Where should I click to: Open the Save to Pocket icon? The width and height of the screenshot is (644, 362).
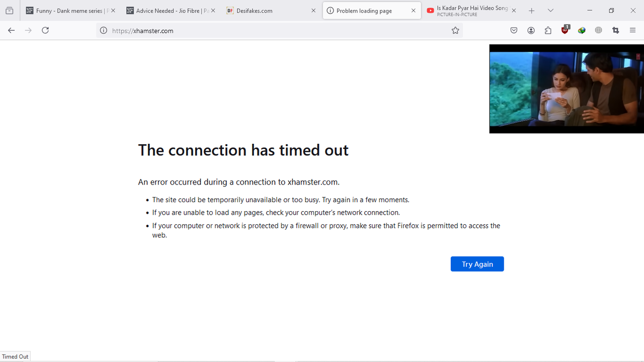(514, 30)
